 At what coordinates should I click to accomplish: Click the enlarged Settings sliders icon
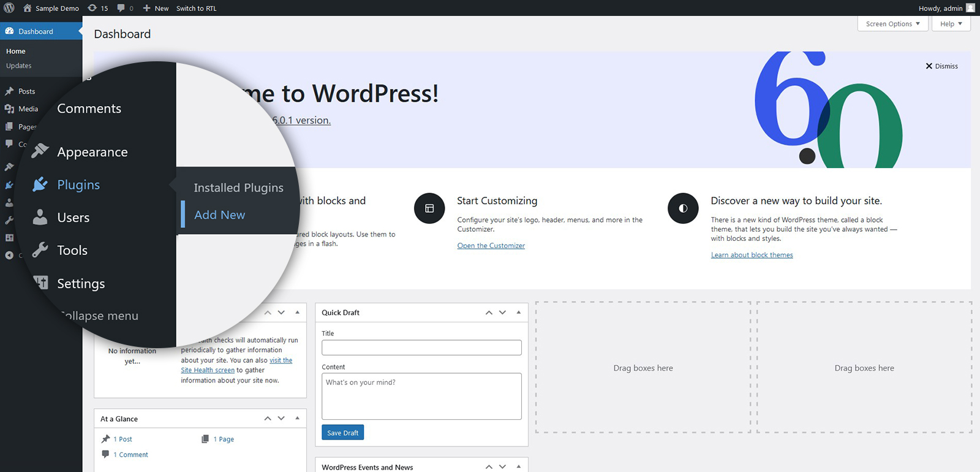click(40, 282)
